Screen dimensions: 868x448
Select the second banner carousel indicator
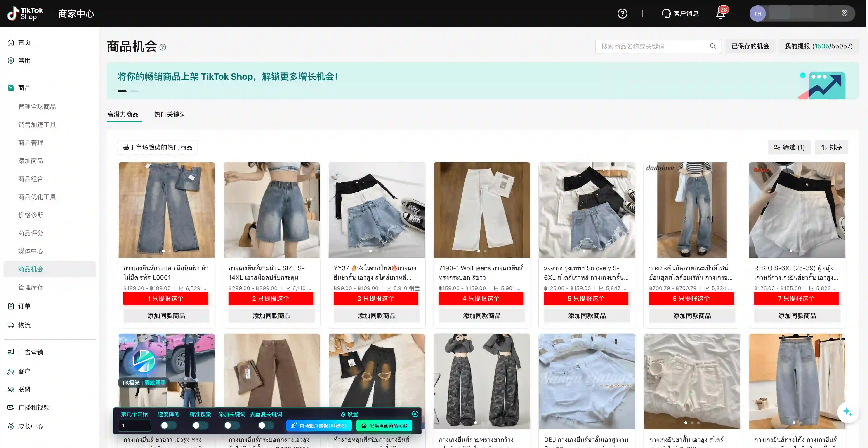tap(134, 91)
